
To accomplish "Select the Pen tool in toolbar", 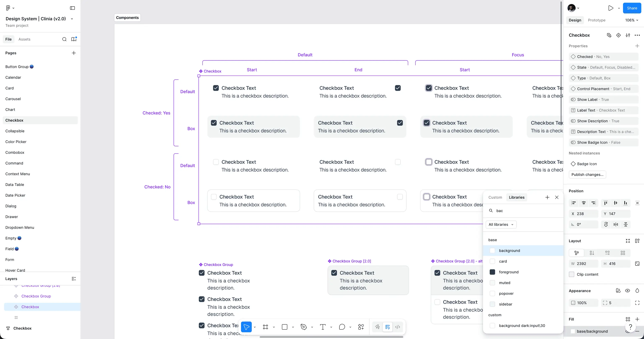I will [304, 327].
